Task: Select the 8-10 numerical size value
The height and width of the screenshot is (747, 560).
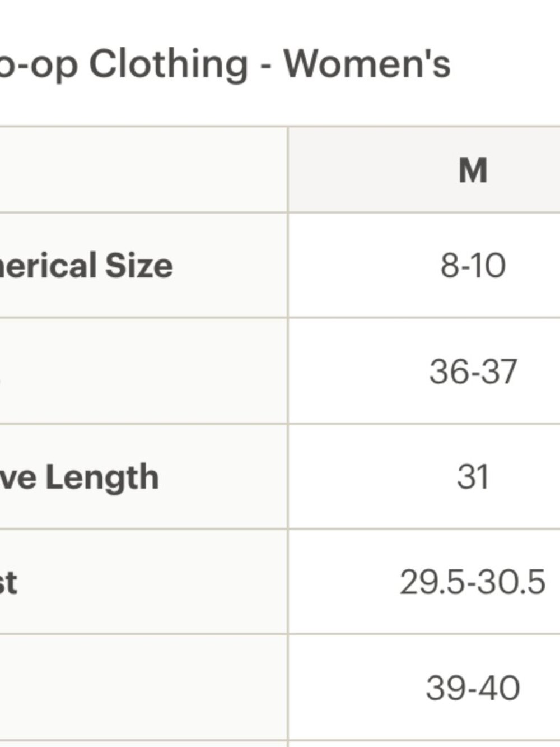Action: point(473,265)
